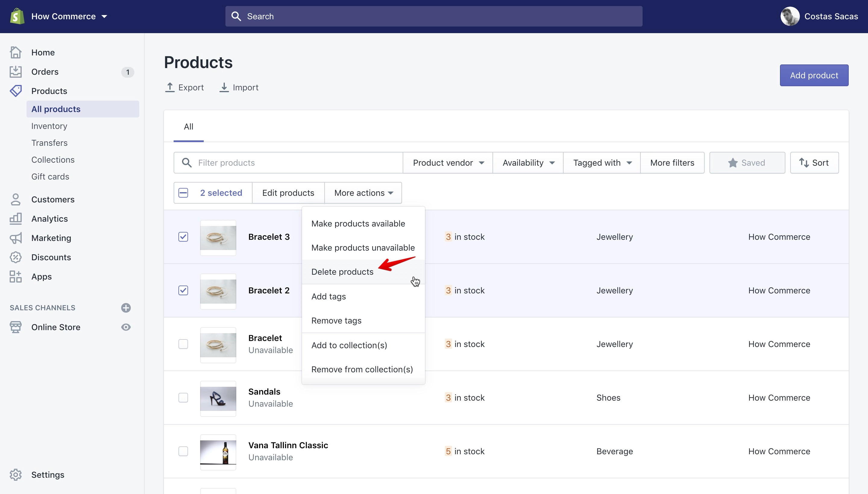Check the Bracelet Unavailable row checkbox
The image size is (868, 494).
click(183, 344)
